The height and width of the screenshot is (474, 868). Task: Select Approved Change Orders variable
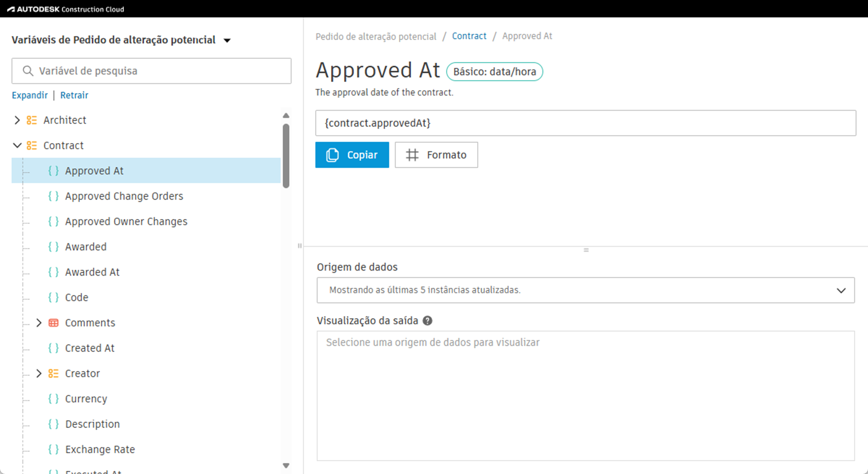pos(124,196)
